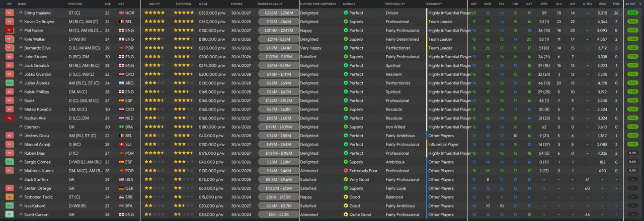Click Matheus Nunes' grey 6.85 rating pill
This screenshot has width=644, height=221.
[x=632, y=171]
